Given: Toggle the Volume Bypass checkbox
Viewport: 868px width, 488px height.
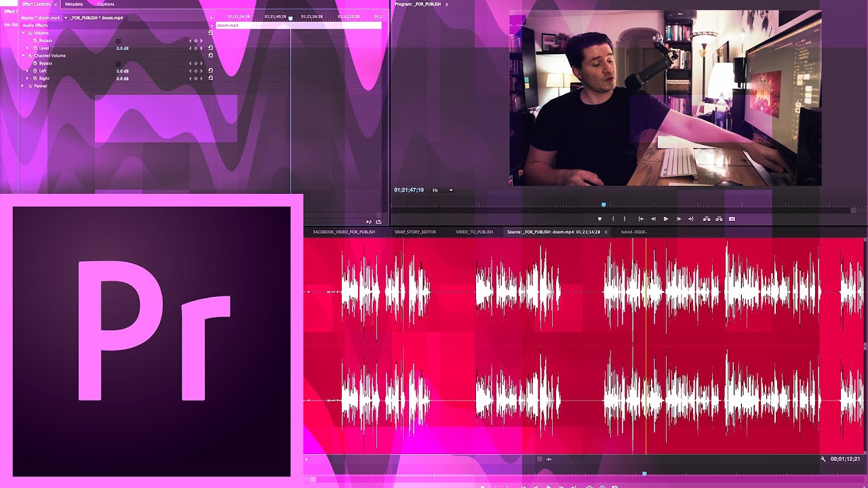Looking at the screenshot, I should (118, 41).
